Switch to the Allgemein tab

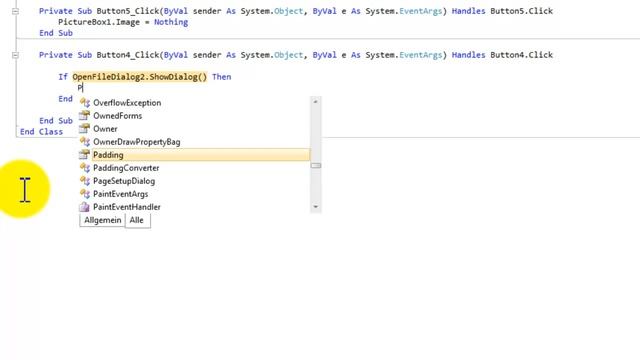[102, 220]
